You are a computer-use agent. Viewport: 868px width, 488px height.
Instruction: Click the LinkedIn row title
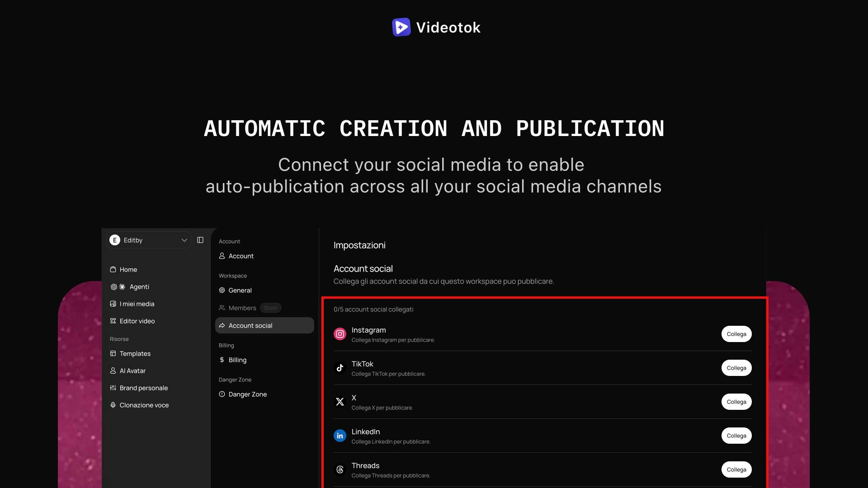366,432
